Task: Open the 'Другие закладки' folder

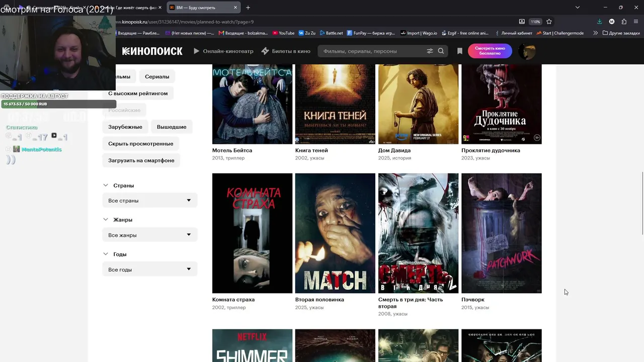Action: click(x=621, y=33)
